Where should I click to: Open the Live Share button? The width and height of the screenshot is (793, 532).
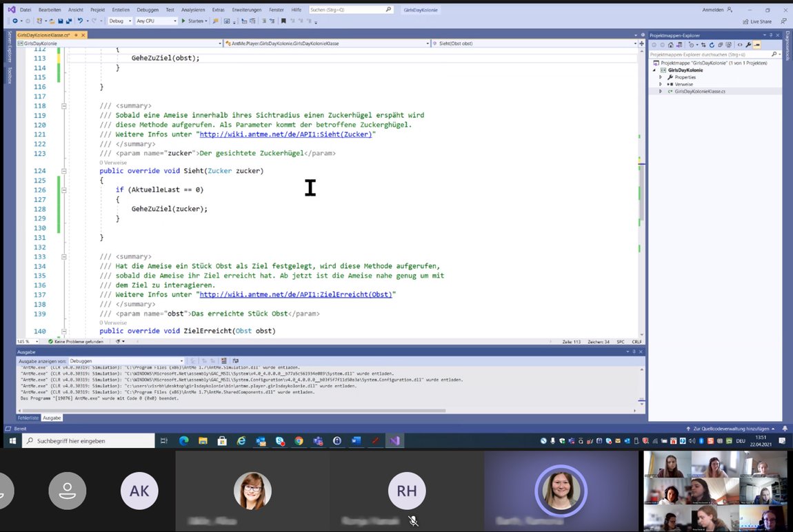757,22
